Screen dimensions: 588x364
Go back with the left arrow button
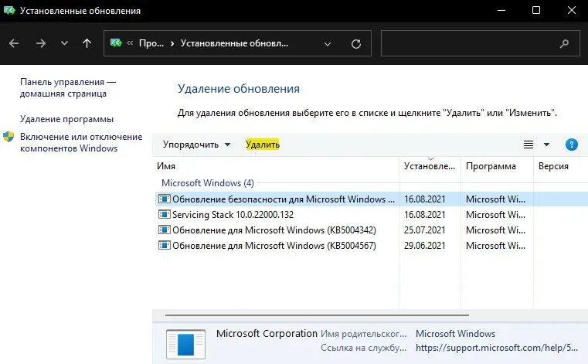(x=14, y=43)
